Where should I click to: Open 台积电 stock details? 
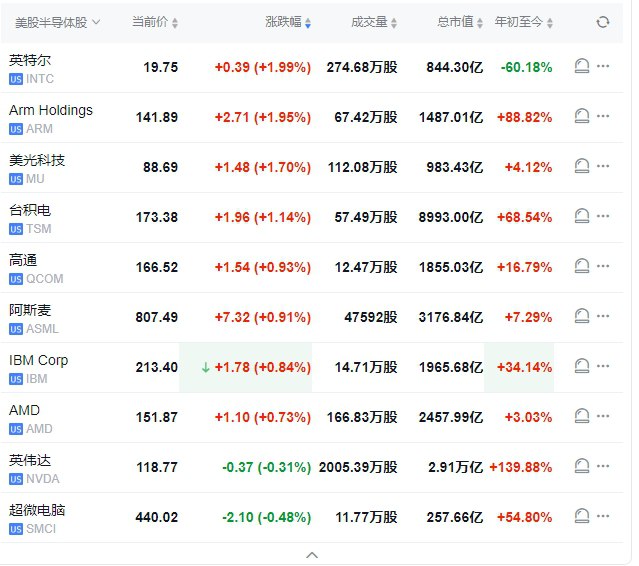30,210
